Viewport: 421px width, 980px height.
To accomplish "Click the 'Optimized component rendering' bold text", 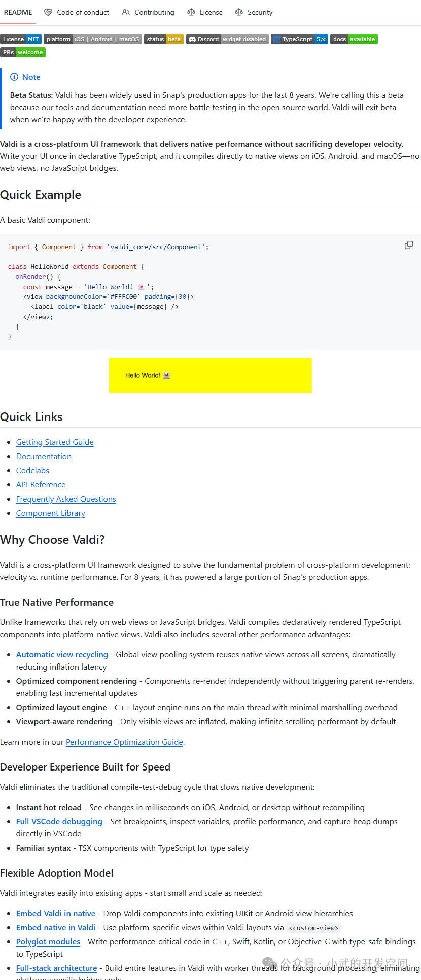I will pos(77,681).
